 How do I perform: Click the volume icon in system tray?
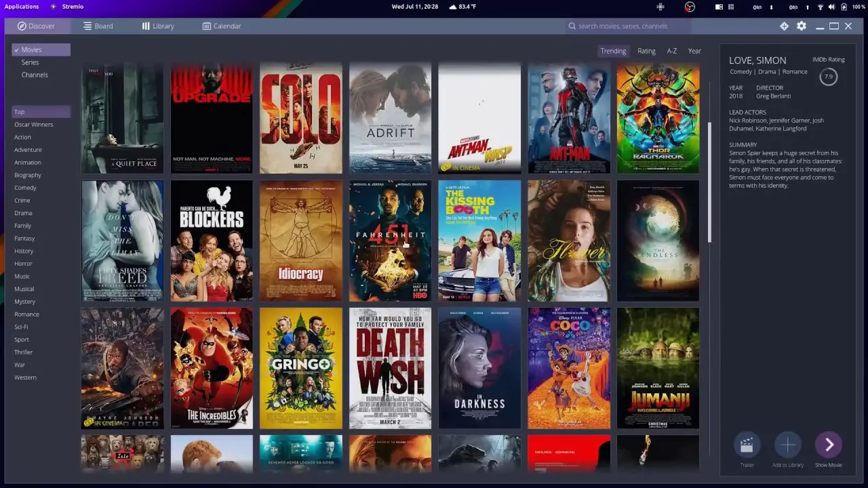(x=831, y=7)
